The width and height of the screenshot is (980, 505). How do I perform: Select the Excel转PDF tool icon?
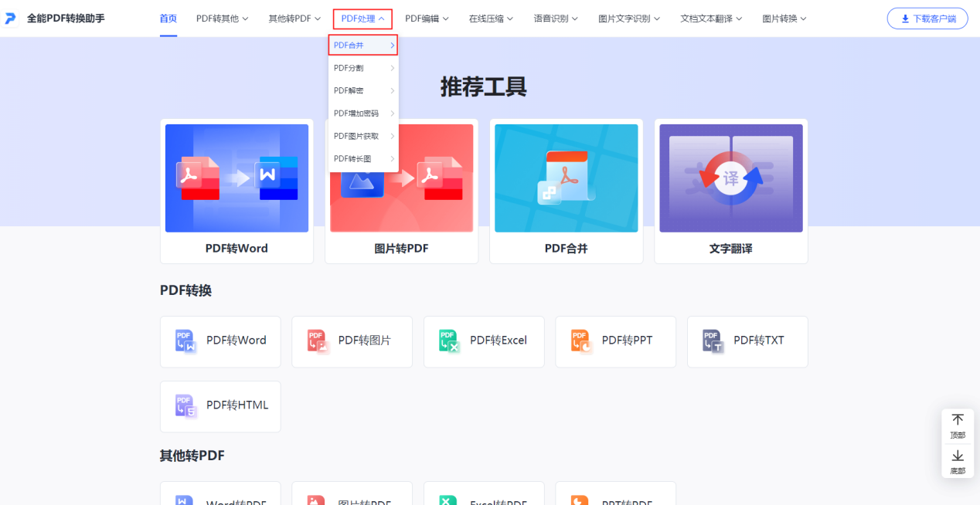tap(447, 500)
